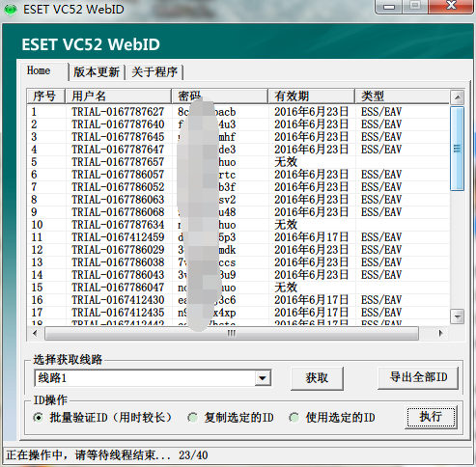Image resolution: width=476 pixels, height=467 pixels.
Task: Sort by the 密码 column header
Action: pyautogui.click(x=219, y=96)
